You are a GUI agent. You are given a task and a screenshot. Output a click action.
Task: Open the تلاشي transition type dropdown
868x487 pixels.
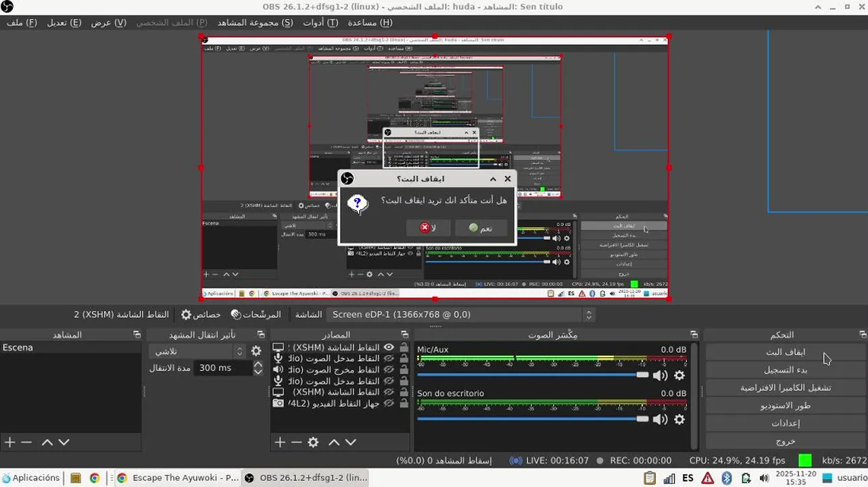[x=197, y=351]
